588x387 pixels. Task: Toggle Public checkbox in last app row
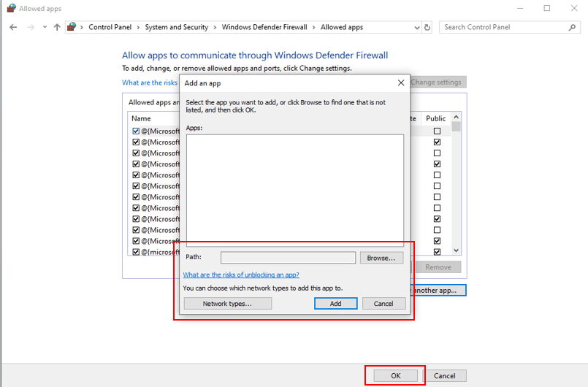(437, 252)
